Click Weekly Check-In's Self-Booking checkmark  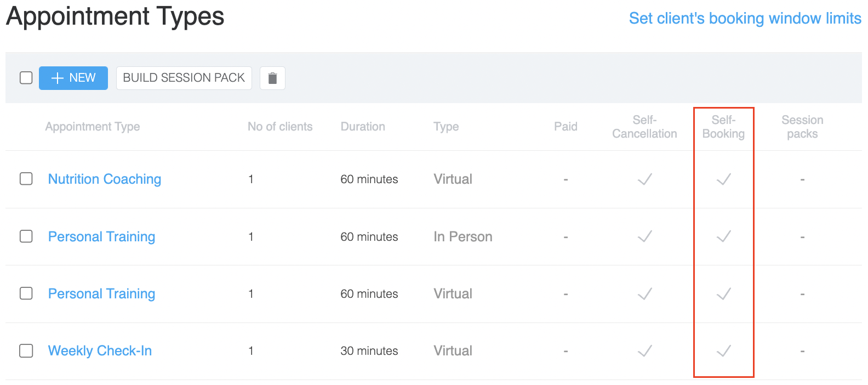[x=723, y=351]
